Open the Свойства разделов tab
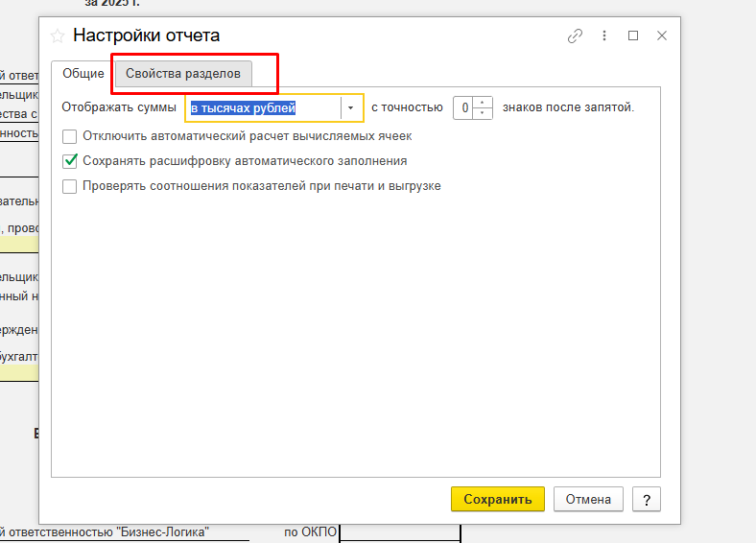756x543 pixels. tap(183, 74)
